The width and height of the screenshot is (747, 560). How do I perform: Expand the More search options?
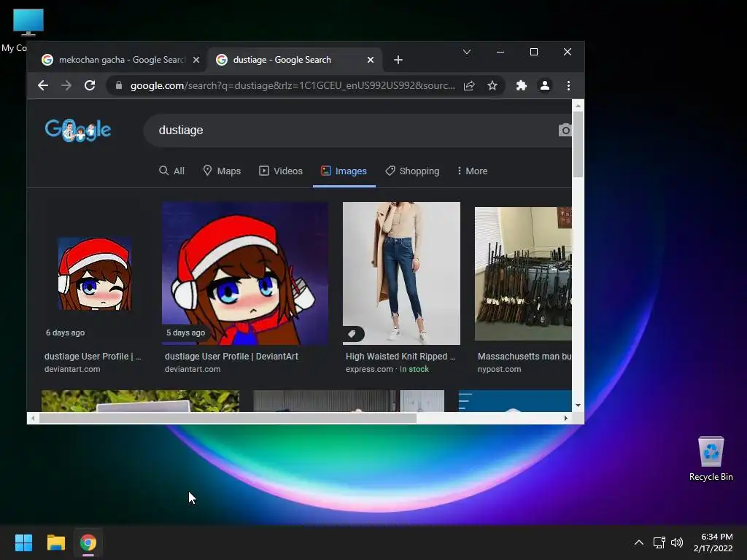click(472, 171)
